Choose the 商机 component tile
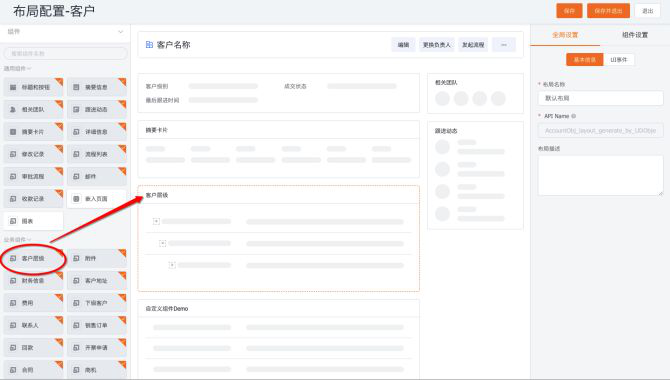The width and height of the screenshot is (670, 380). coord(97,370)
